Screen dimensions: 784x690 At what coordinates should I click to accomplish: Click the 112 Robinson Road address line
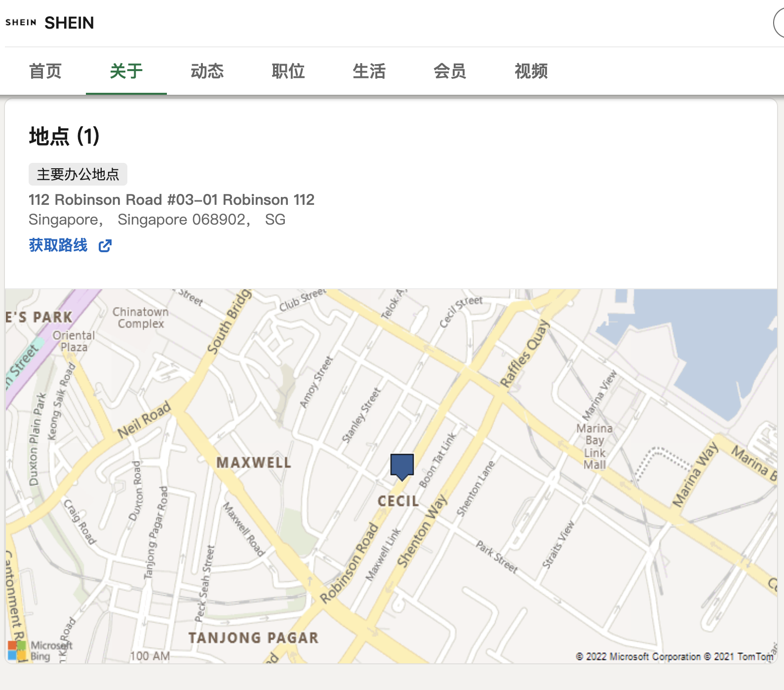[171, 200]
